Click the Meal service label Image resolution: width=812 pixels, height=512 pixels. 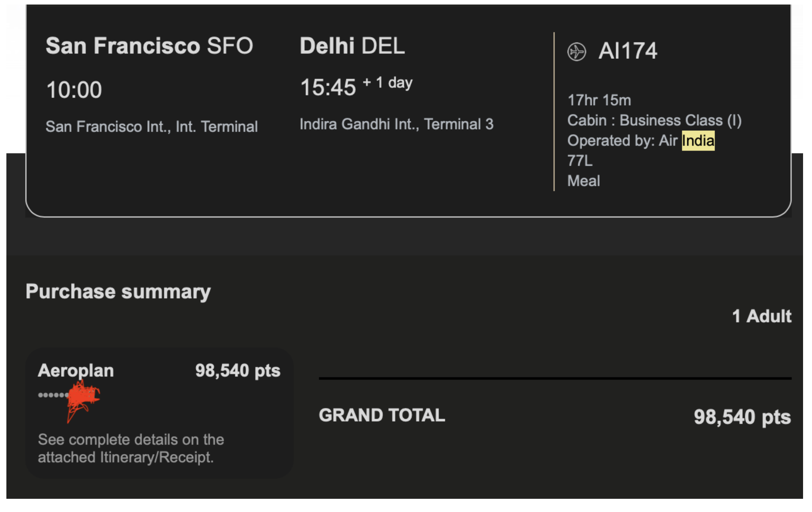coord(583,181)
